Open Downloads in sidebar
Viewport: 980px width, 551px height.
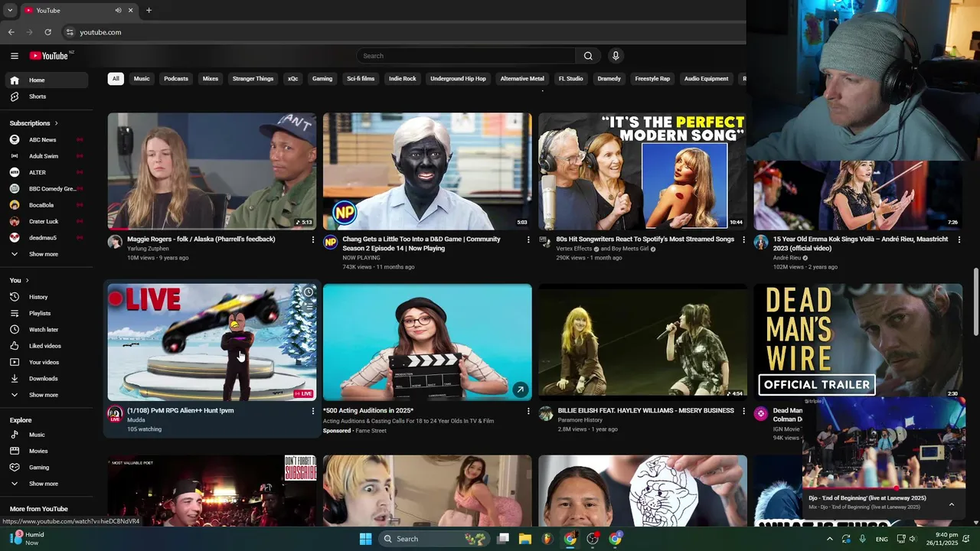pos(46,378)
